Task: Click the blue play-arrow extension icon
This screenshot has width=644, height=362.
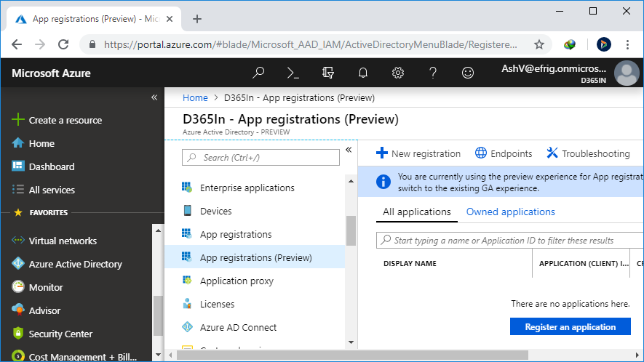Action: pos(603,44)
